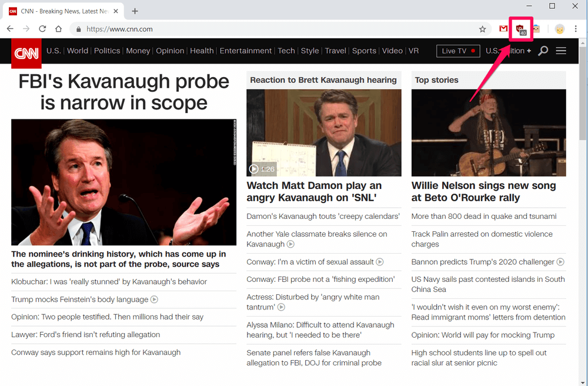Read "US Navy sails past contested islands" story

[488, 284]
